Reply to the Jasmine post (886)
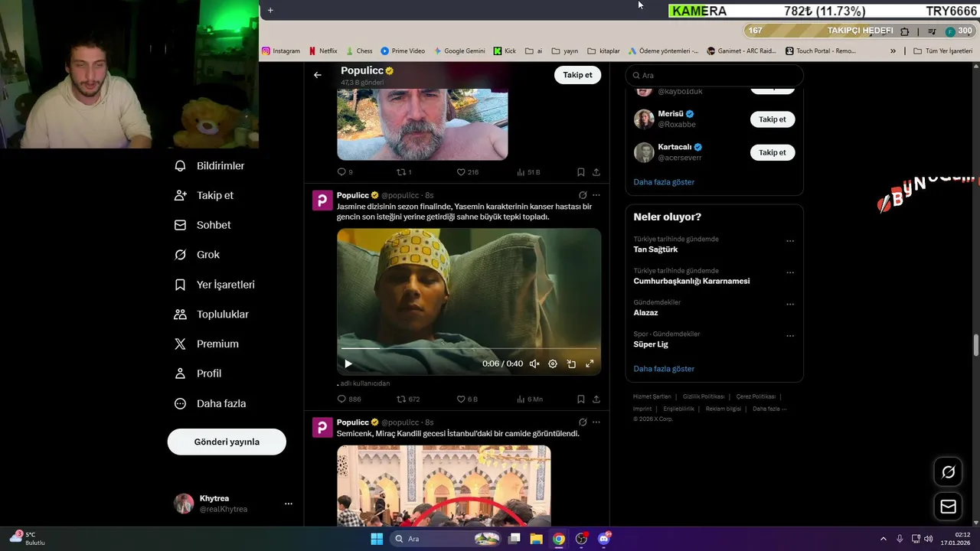 [x=348, y=399]
